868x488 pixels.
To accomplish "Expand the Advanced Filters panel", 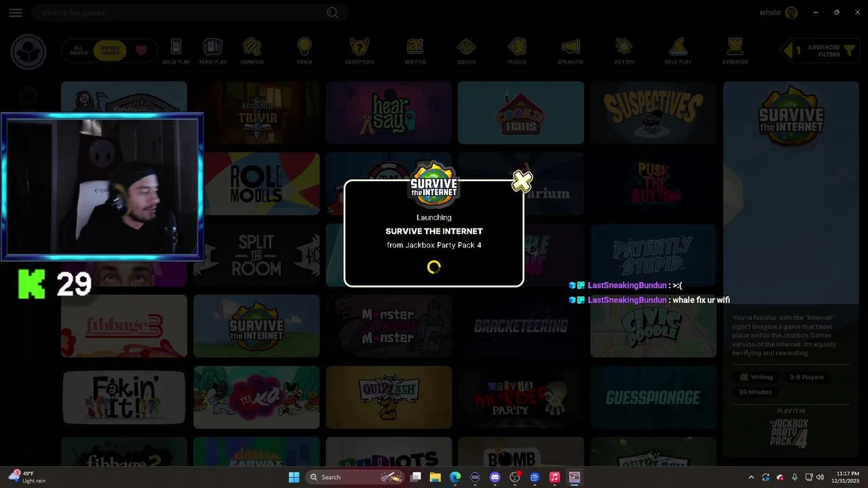I will pos(818,51).
